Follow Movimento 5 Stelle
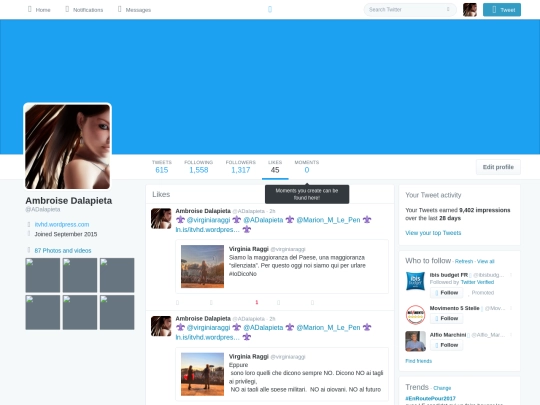 point(446,319)
